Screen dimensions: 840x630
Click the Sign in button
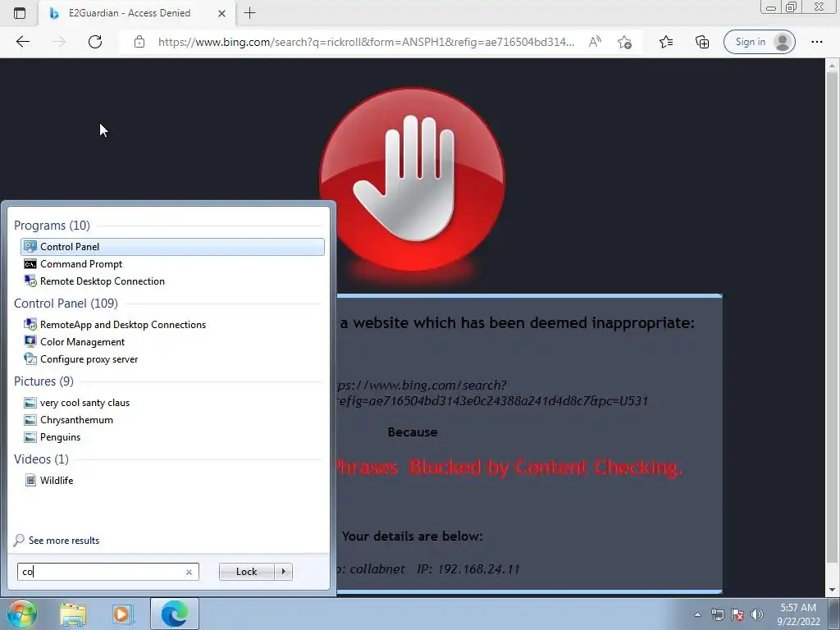(x=759, y=42)
